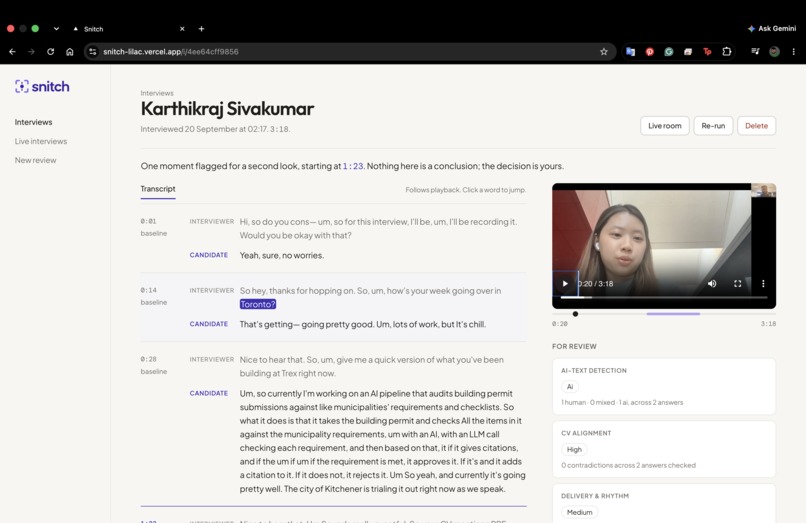Click the Grammarly extension icon
This screenshot has width=806, height=523.
[669, 51]
